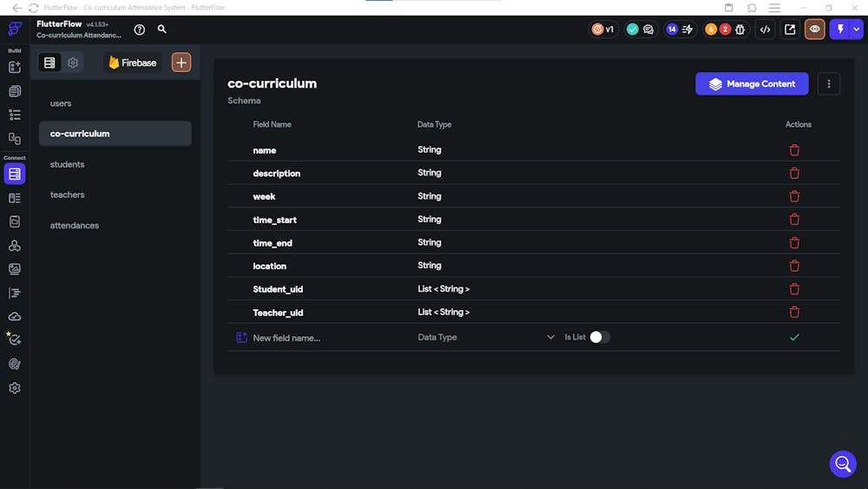Click the search magnifier in header
Viewport: 868px width, 489px height.
[161, 29]
